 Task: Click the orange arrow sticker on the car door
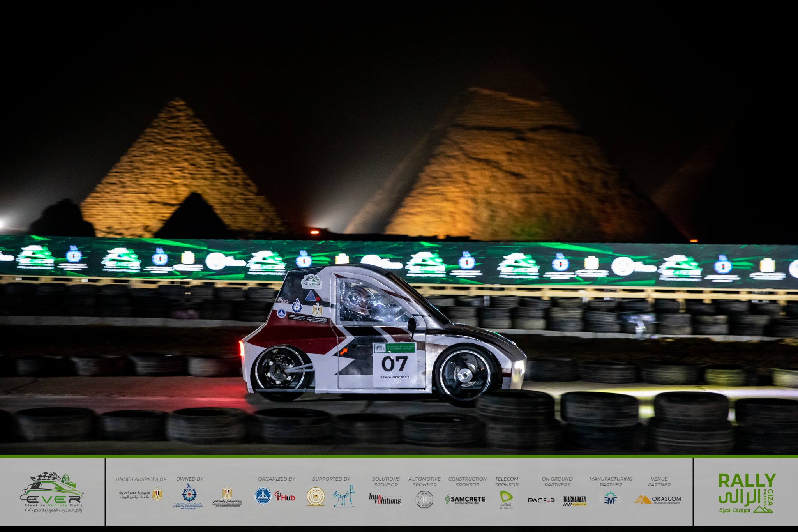[344, 352]
